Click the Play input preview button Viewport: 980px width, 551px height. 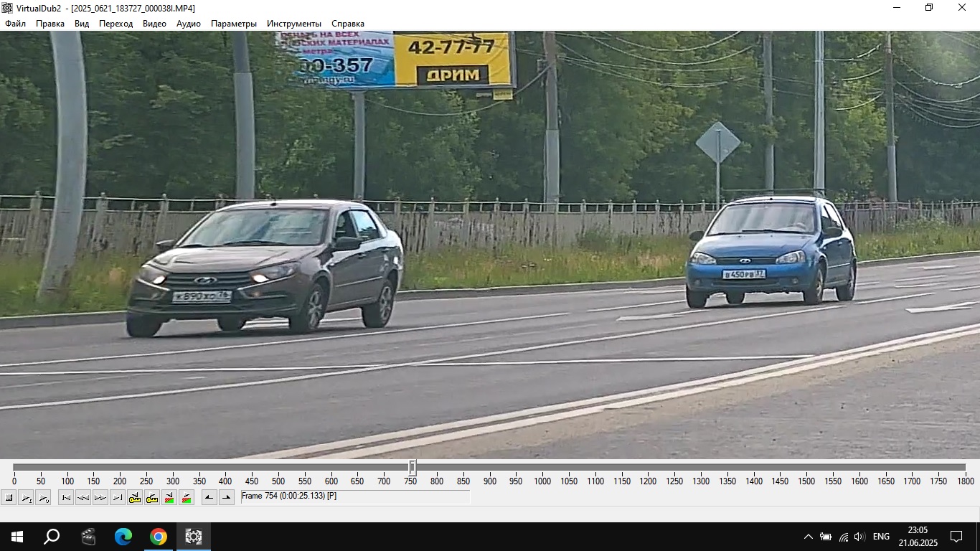[x=26, y=497]
